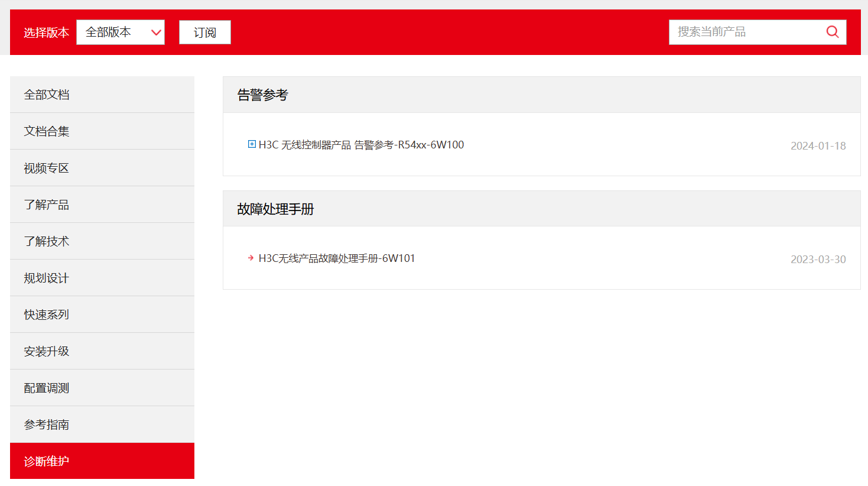Image resolution: width=868 pixels, height=486 pixels.
Task: Select the highlighted 诊断维护 sidebar item
Action: [102, 461]
